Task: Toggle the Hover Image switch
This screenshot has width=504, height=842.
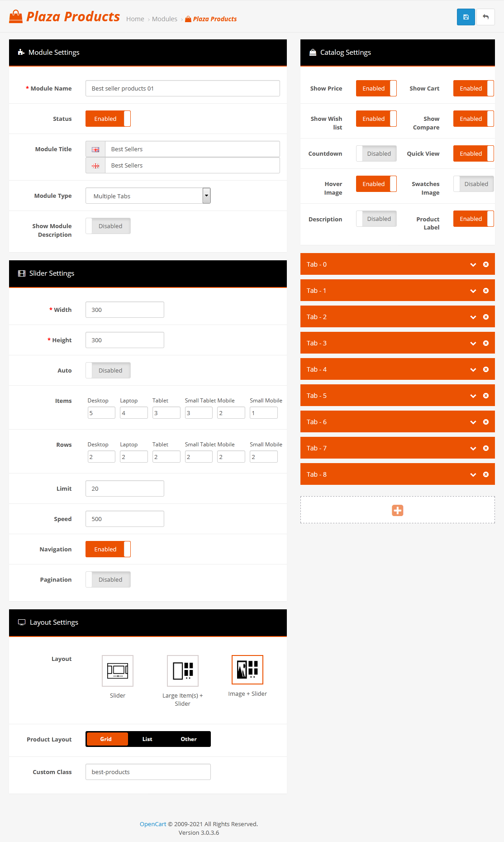Action: click(x=376, y=184)
